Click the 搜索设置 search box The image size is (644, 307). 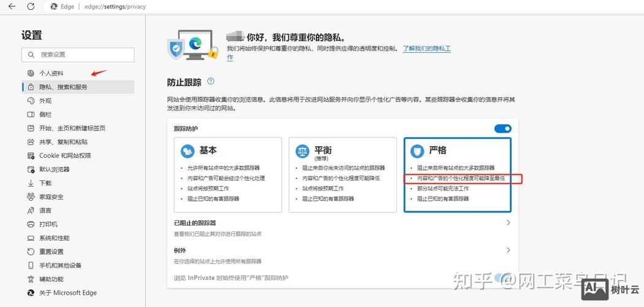[x=78, y=55]
